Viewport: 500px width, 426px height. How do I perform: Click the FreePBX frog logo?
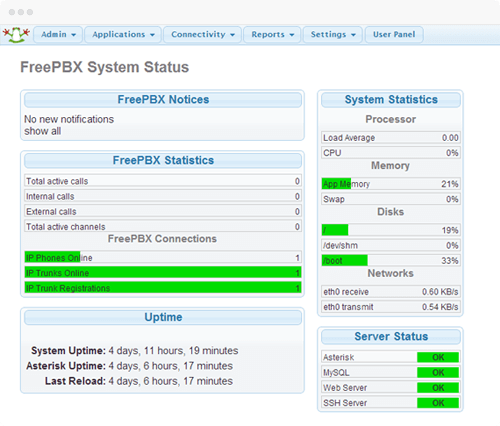pyautogui.click(x=16, y=35)
